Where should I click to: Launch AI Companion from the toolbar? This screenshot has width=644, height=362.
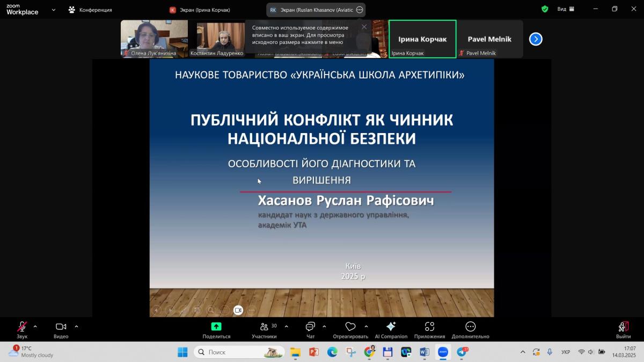tap(391, 327)
